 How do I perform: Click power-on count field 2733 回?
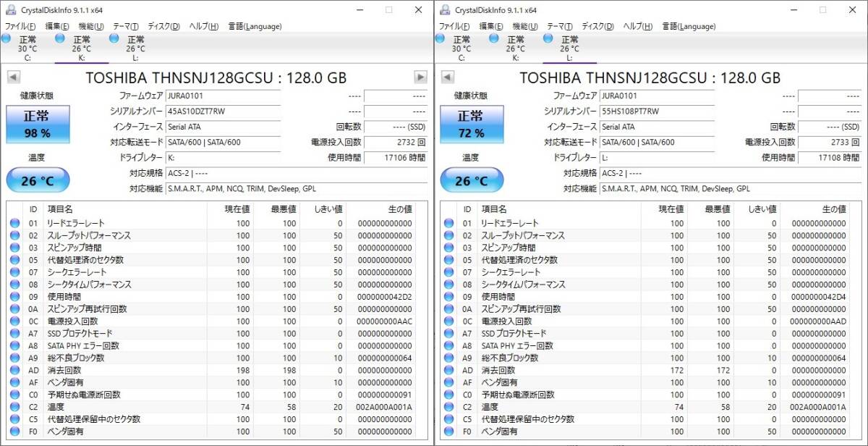(830, 143)
